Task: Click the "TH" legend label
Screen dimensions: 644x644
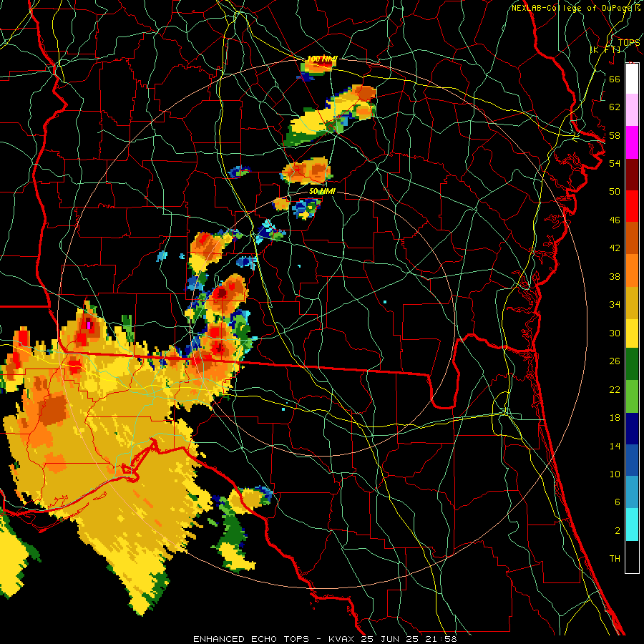Action: pos(615,559)
